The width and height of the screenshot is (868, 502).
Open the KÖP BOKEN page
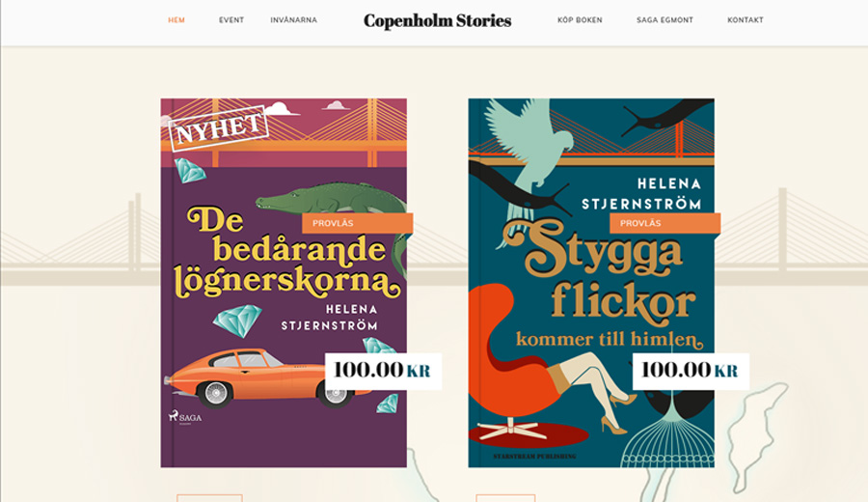580,20
